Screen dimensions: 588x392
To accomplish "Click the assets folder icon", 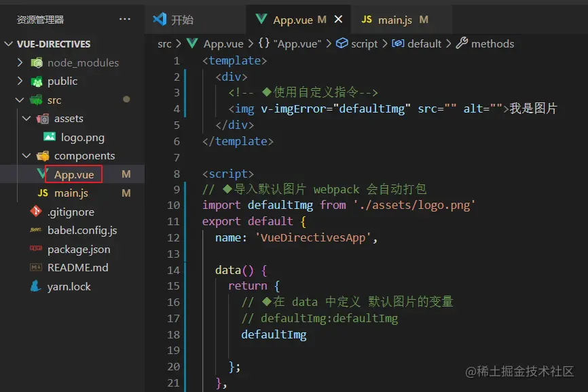I will coord(43,119).
